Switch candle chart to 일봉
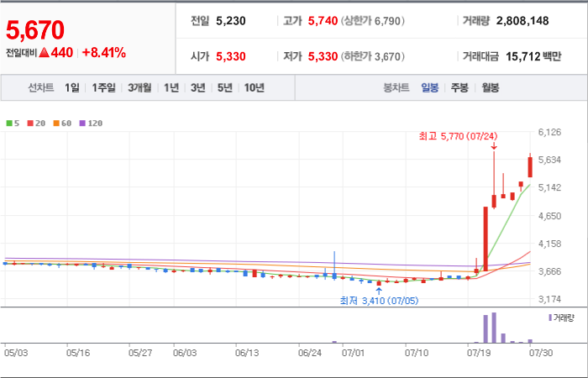Image resolution: width=588 pixels, height=378 pixels. click(x=430, y=88)
